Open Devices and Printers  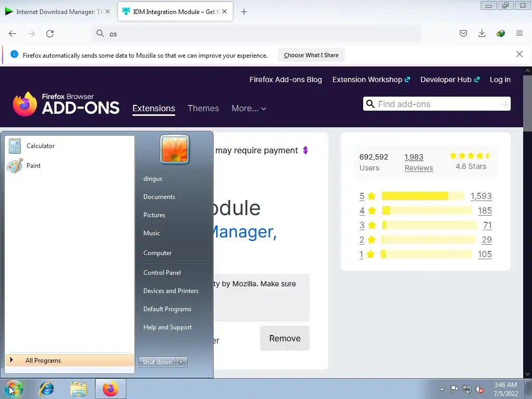point(170,291)
